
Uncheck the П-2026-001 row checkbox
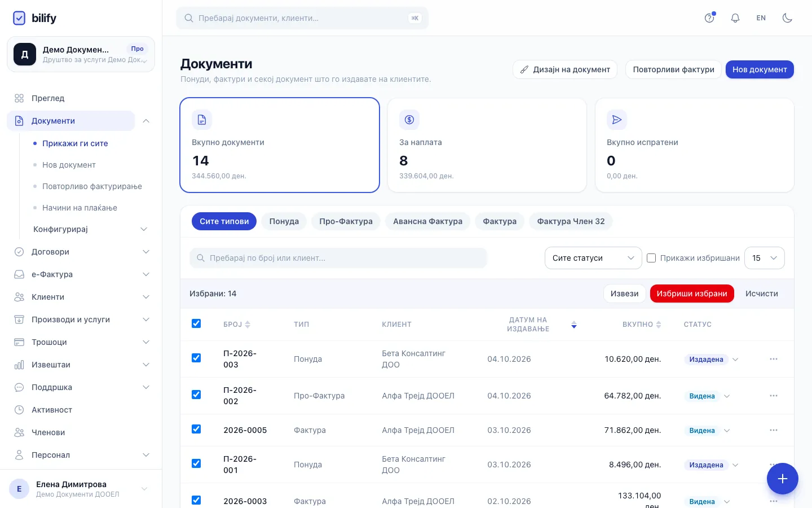[x=196, y=463]
